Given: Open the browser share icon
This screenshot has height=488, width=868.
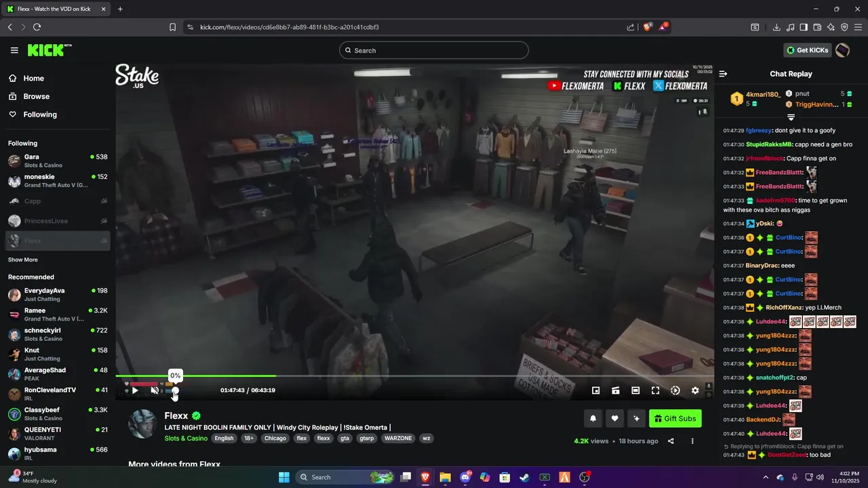Looking at the screenshot, I should (x=631, y=27).
